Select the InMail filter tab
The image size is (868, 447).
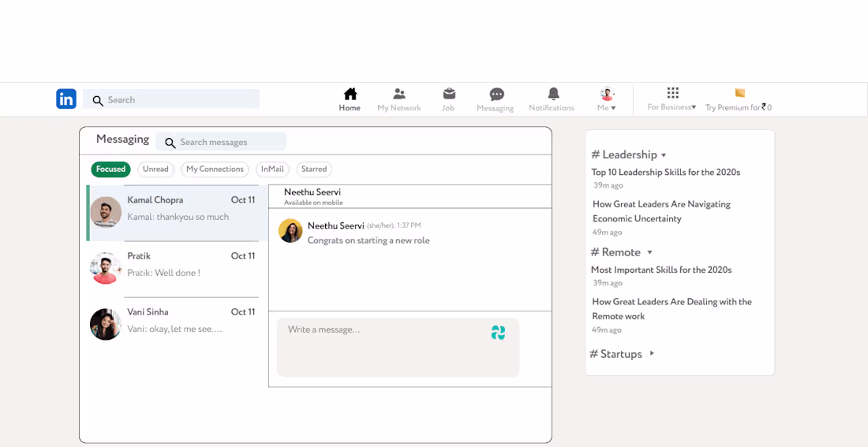pos(272,169)
